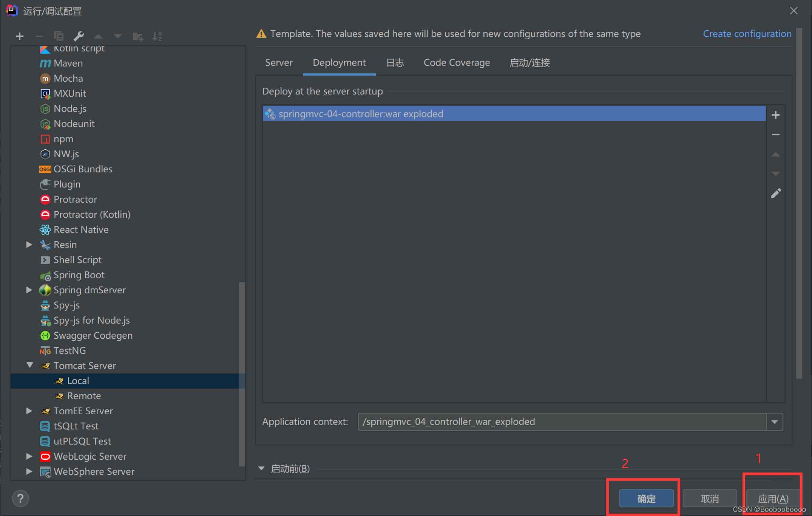Select Tomcat Server Local item
The width and height of the screenshot is (812, 516).
(x=128, y=381)
